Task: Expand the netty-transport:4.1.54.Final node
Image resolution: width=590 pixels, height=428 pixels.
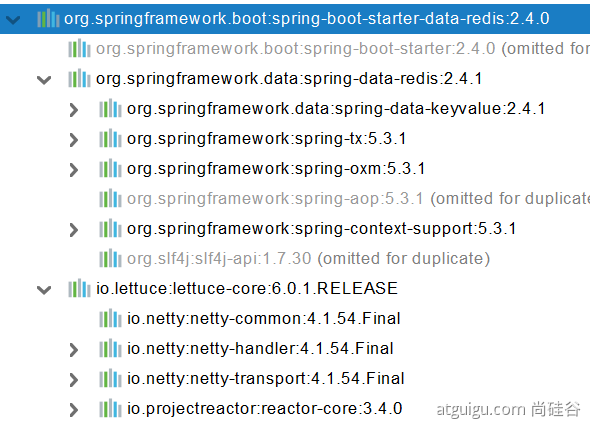Action: (74, 380)
